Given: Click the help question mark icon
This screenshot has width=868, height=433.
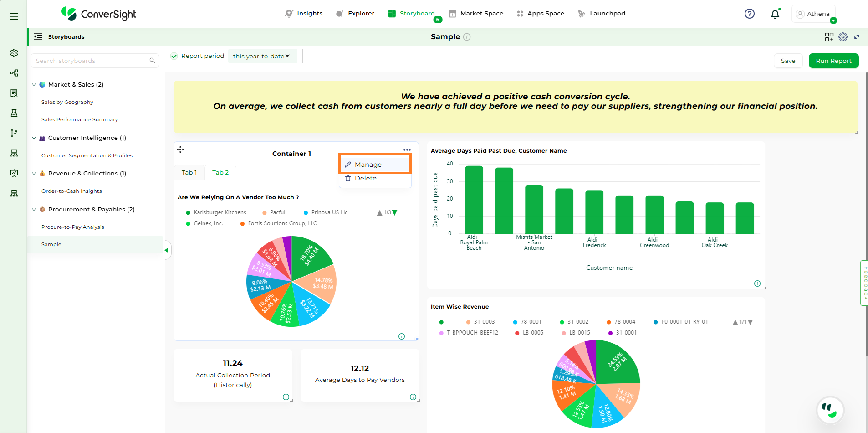Looking at the screenshot, I should tap(749, 14).
